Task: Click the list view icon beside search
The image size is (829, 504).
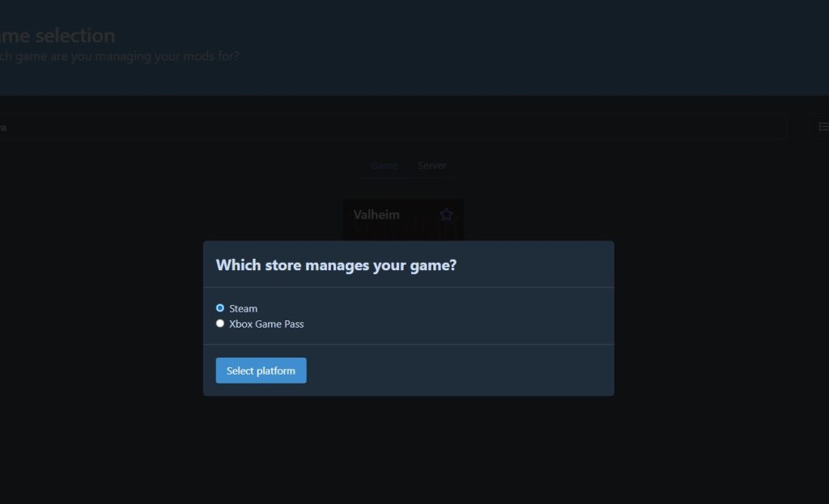Action: [x=823, y=127]
